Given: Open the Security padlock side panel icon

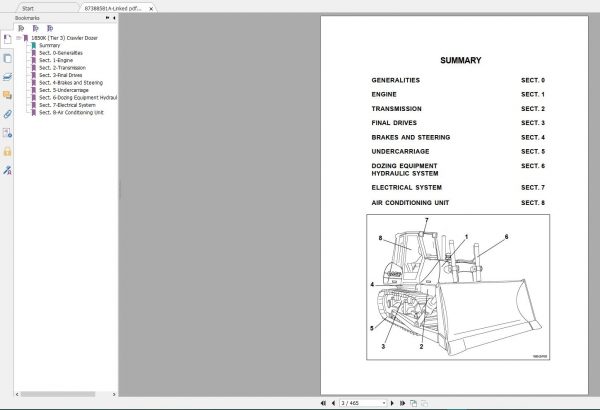Looking at the screenshot, I should click(7, 152).
